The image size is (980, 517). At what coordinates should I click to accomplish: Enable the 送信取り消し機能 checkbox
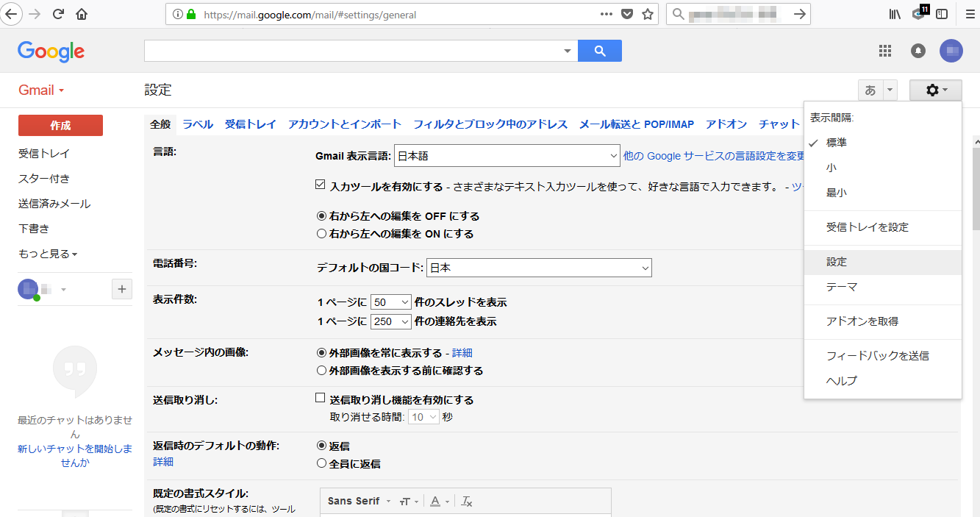[321, 399]
